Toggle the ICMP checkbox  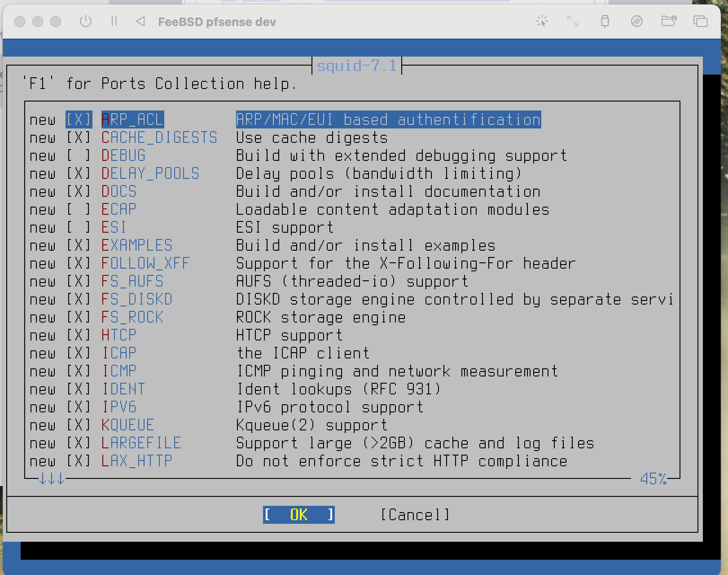tap(79, 372)
